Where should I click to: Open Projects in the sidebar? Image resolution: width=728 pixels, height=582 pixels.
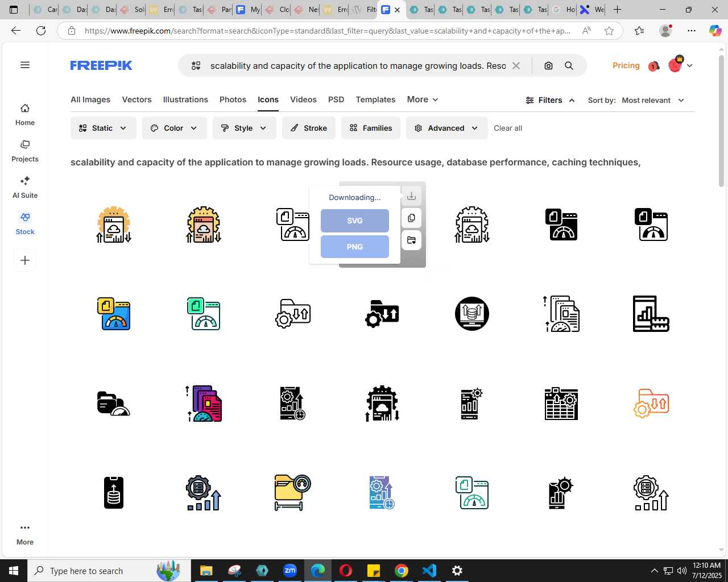point(25,151)
